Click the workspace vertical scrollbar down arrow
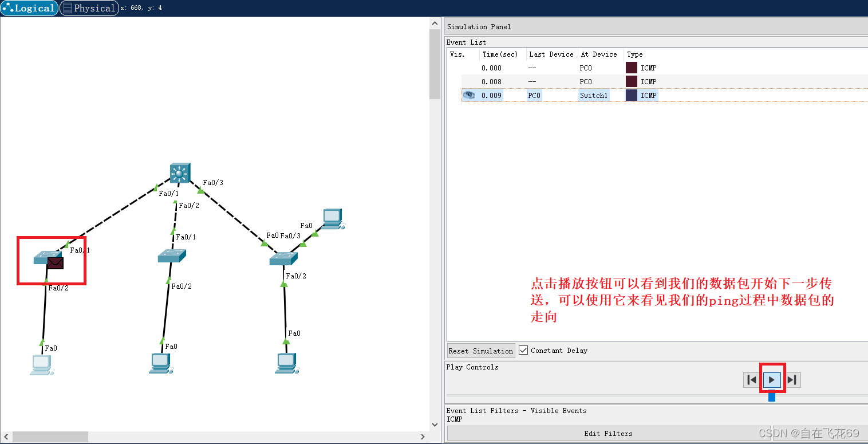Image resolution: width=868 pixels, height=444 pixels. coord(435,425)
